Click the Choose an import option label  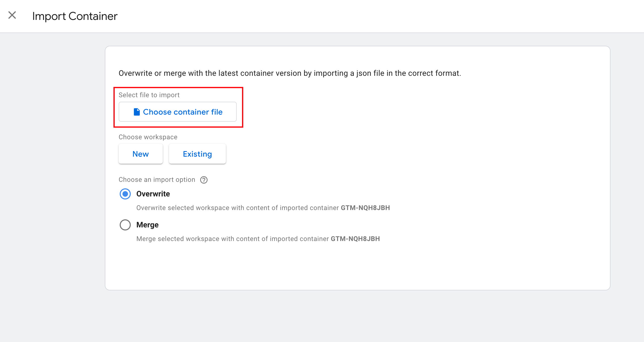[x=157, y=180]
